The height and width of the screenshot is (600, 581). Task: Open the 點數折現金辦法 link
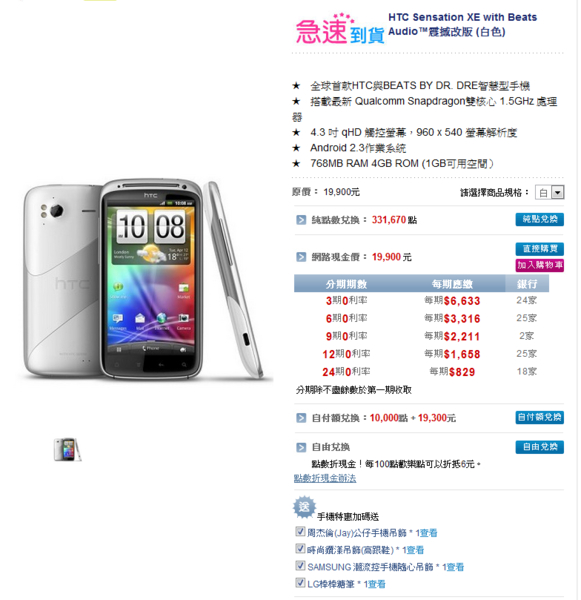coord(325,478)
